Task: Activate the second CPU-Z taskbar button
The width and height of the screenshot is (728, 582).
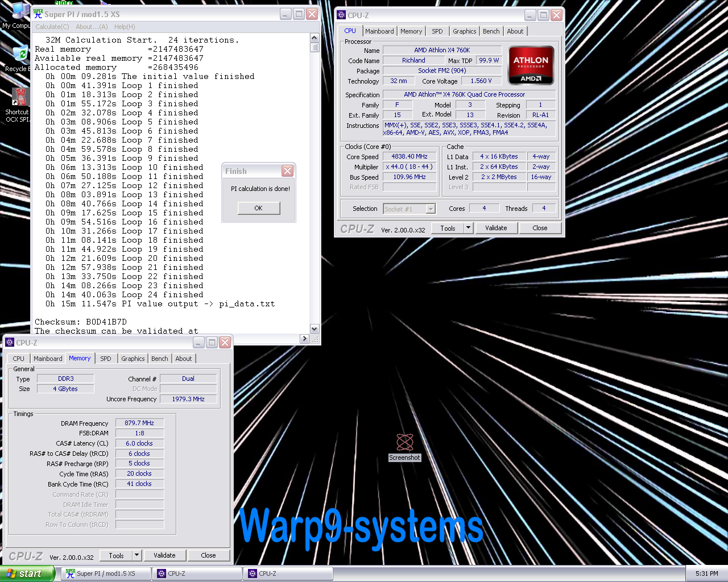Action: (x=288, y=573)
